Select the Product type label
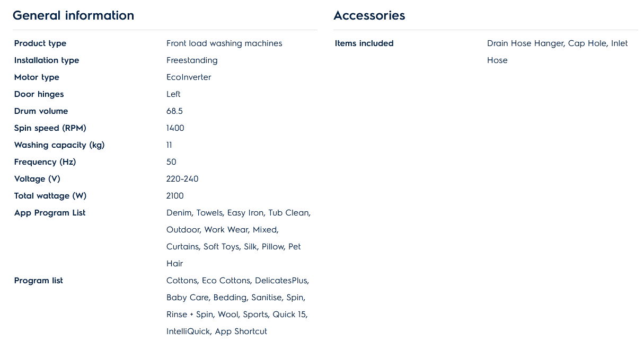644x341 pixels. 40,43
